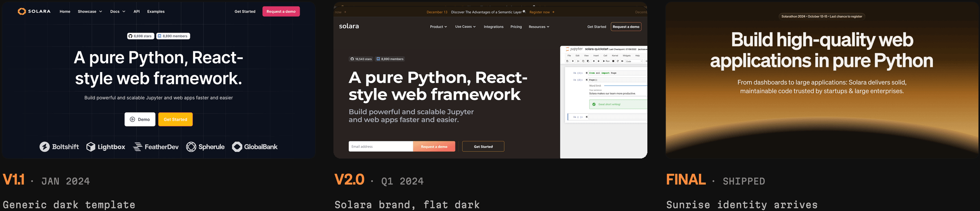Open the 16,543 stars GitHub badge
The width and height of the screenshot is (980, 211).
(x=361, y=59)
